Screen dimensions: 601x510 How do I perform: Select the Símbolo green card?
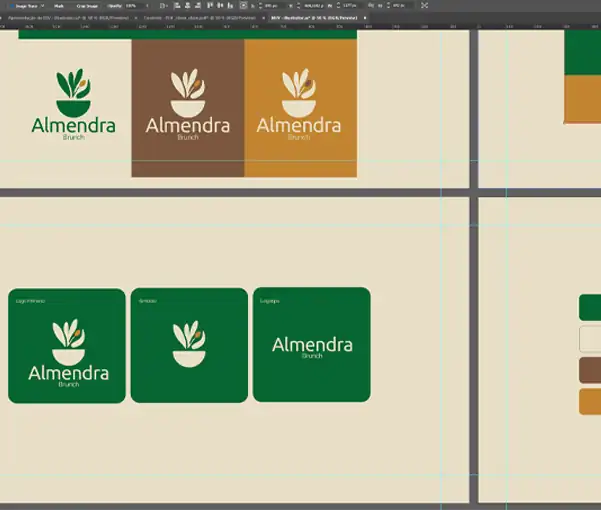click(x=189, y=345)
